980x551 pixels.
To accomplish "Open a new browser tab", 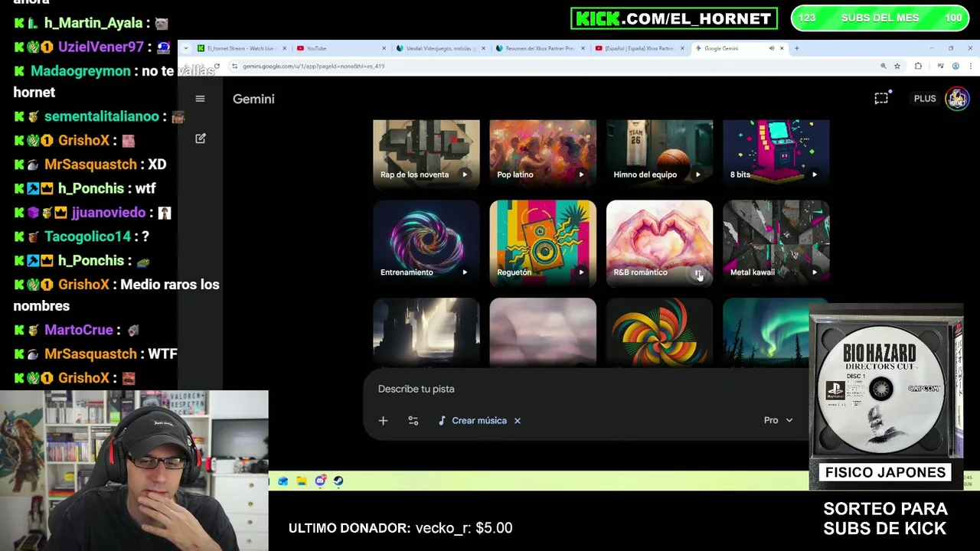I will click(x=796, y=48).
